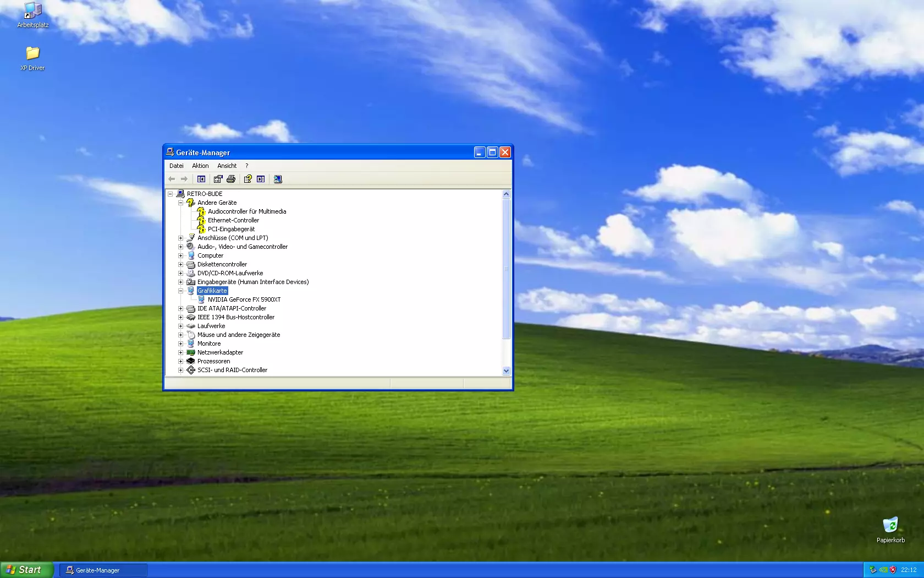Maximize the Geräte-Manager window
924x578 pixels.
pyautogui.click(x=492, y=152)
